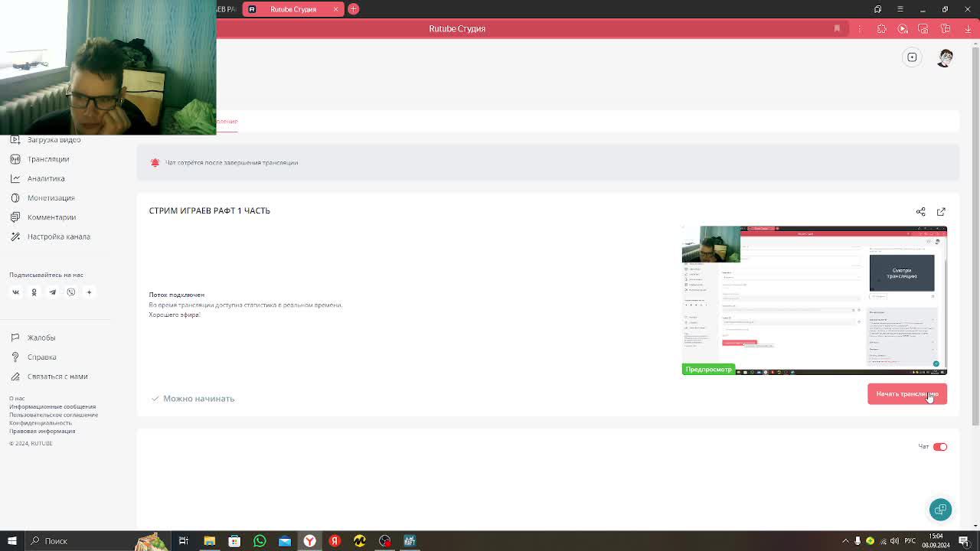Close the Rutube Студия tab
Viewport: 980px width, 551px height.
[x=335, y=9]
